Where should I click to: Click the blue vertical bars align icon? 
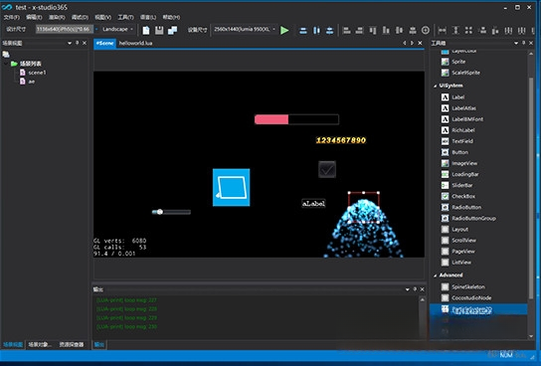[316, 30]
